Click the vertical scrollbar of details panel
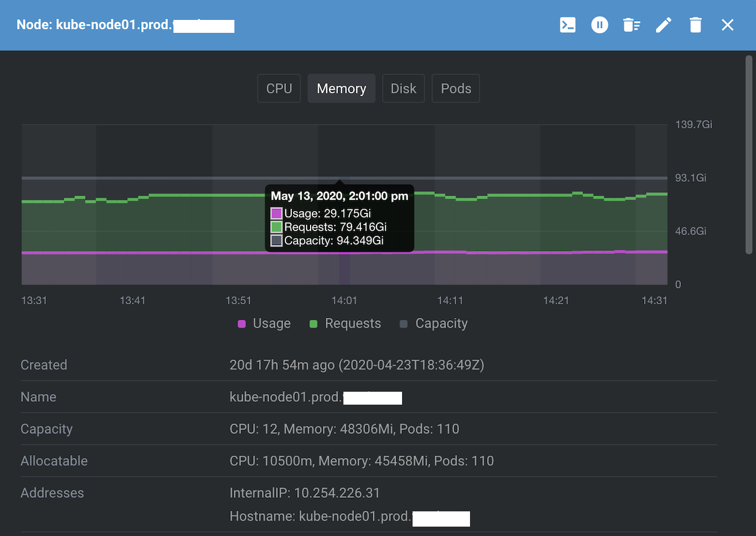The height and width of the screenshot is (536, 756). (x=748, y=155)
